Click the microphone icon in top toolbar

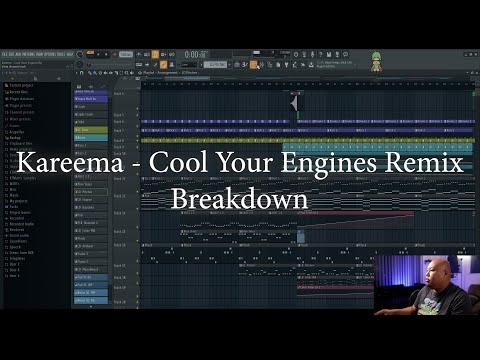tap(313, 54)
